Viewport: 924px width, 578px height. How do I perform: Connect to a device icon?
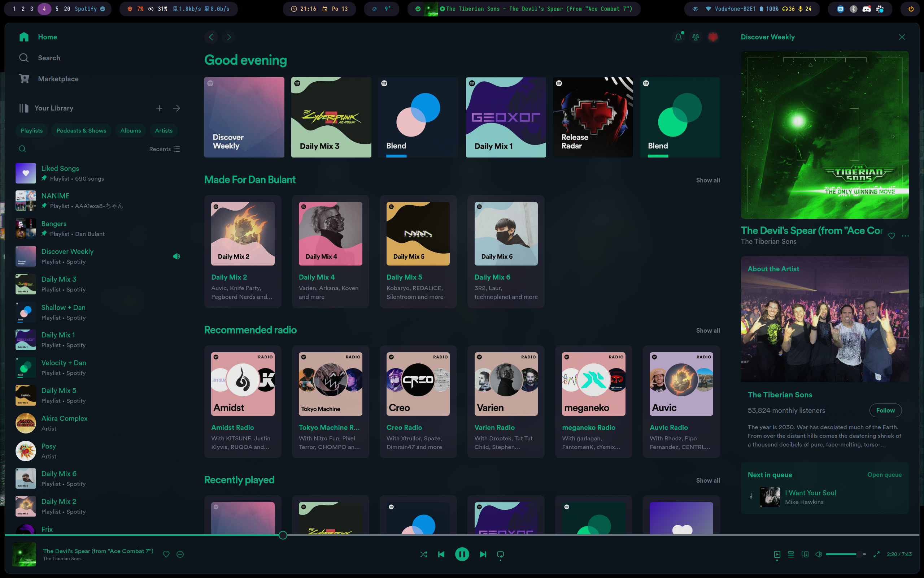[x=805, y=554]
